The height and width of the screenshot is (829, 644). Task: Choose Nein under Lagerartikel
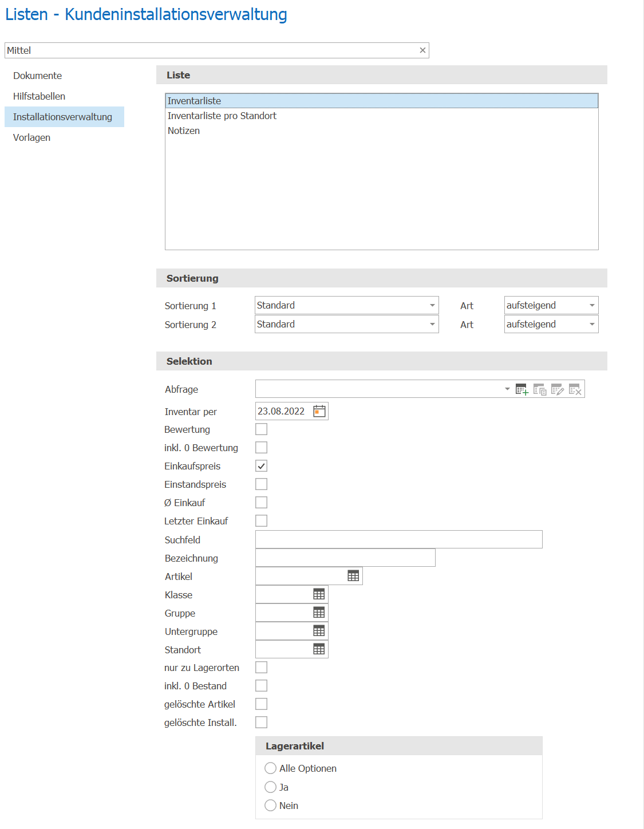click(271, 806)
